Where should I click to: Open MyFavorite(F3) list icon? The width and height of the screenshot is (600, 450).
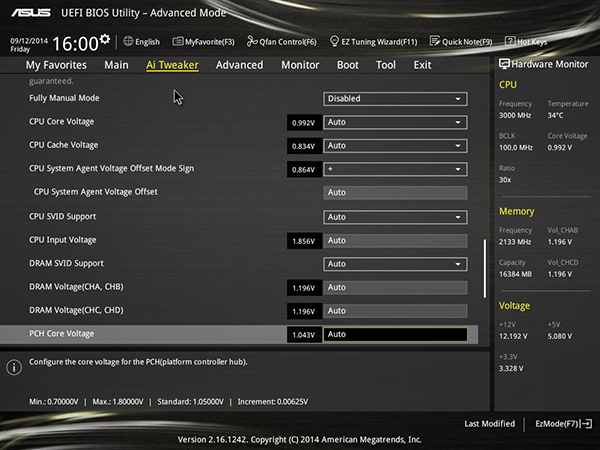[178, 41]
